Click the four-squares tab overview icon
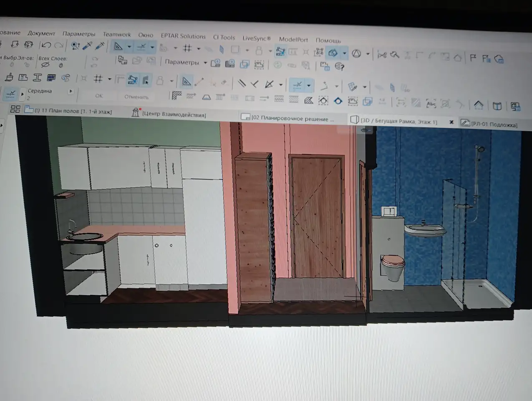The width and height of the screenshot is (532, 401). [x=15, y=109]
